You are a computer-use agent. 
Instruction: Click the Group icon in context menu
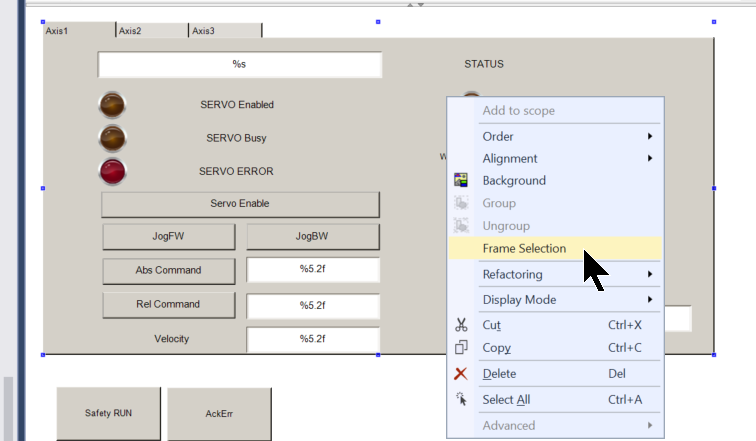(x=461, y=203)
